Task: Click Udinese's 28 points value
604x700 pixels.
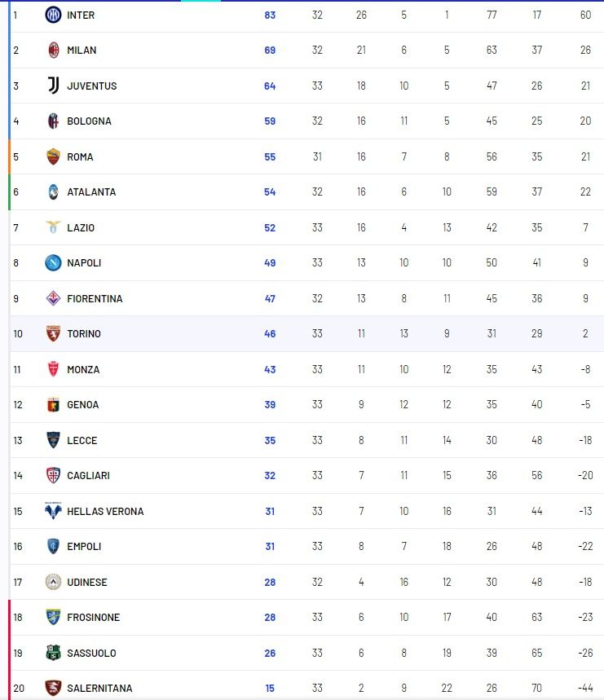Action: 270,582
